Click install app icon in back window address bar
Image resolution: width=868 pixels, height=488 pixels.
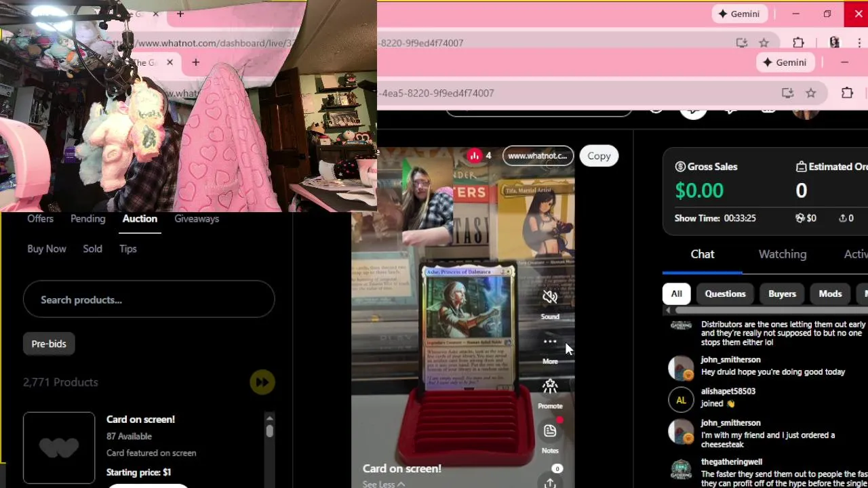742,43
